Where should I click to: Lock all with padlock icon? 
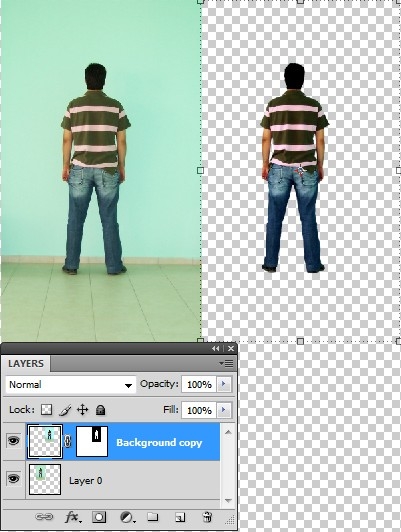click(100, 410)
